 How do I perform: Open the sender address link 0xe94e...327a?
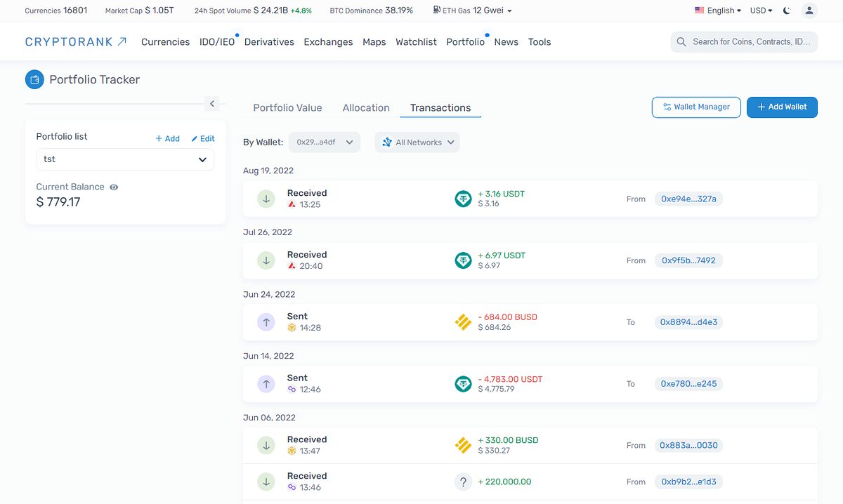[688, 199]
